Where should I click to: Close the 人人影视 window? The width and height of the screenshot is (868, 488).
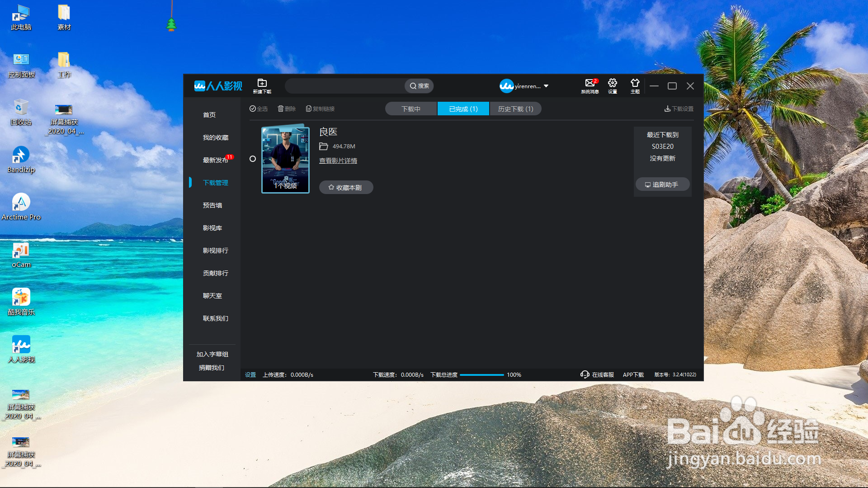pos(690,86)
